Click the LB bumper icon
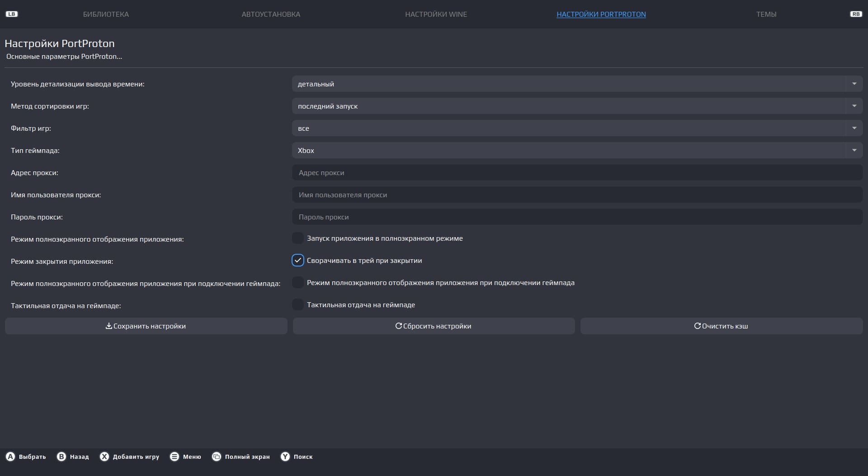The image size is (868, 476). [x=11, y=14]
